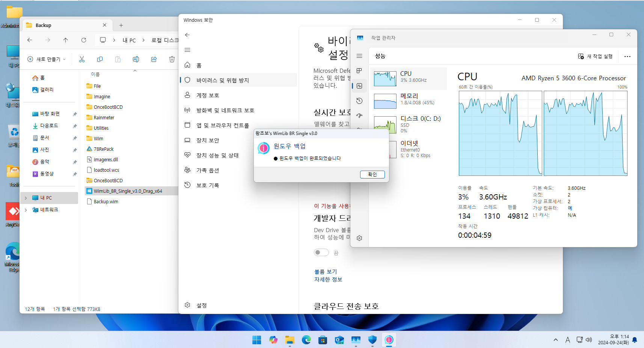Screen dimensions: 644x348
Task: Select the loadtool.wcs file
Action: tap(103, 170)
